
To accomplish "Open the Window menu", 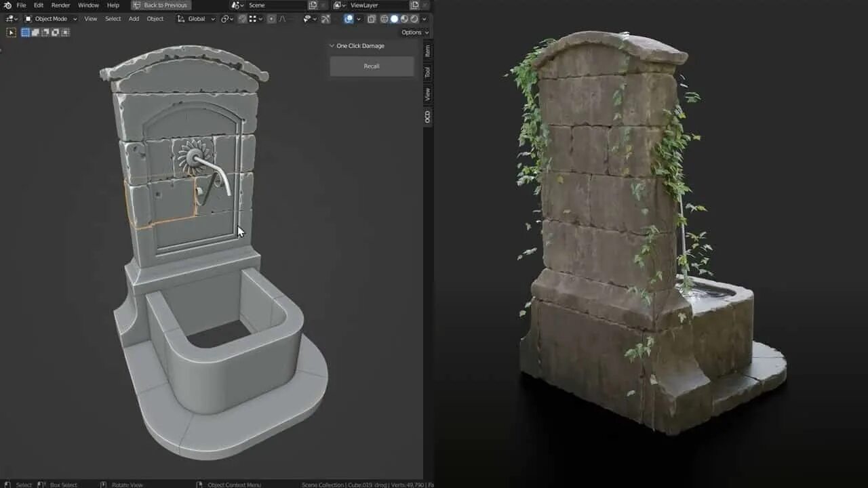I will click(88, 5).
